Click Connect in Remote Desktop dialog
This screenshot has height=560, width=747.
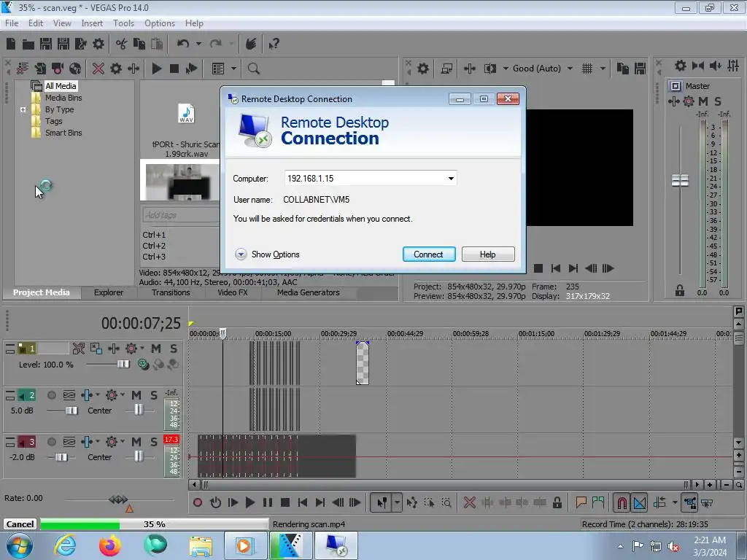click(x=429, y=254)
